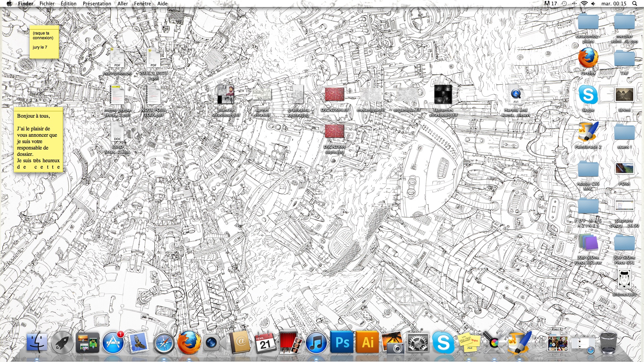Open the Fichier menu

point(47,3)
